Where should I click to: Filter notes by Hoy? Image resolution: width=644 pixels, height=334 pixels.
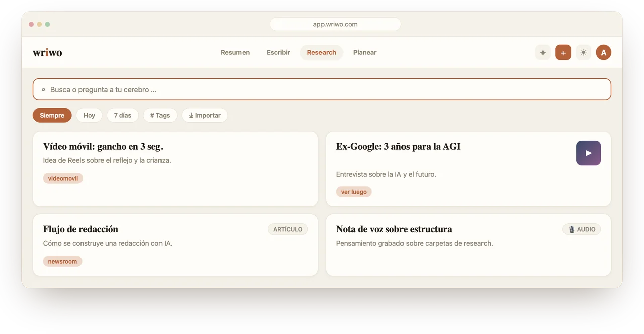pos(89,115)
